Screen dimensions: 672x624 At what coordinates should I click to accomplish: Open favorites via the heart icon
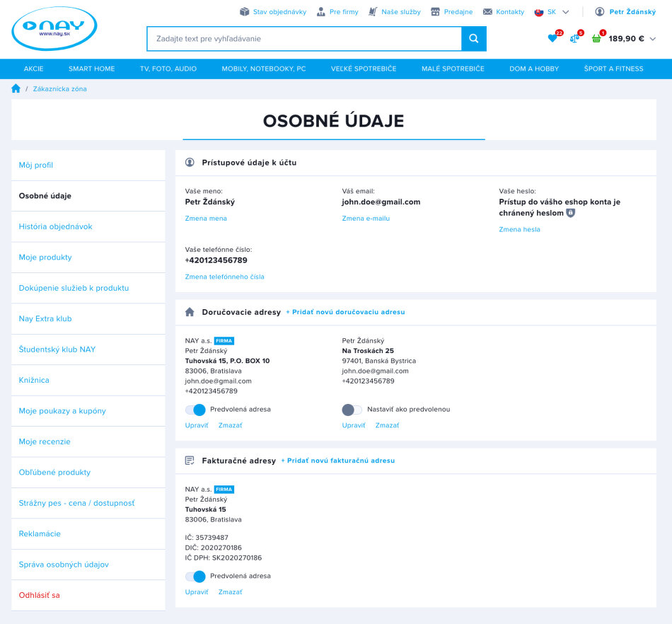click(x=552, y=39)
